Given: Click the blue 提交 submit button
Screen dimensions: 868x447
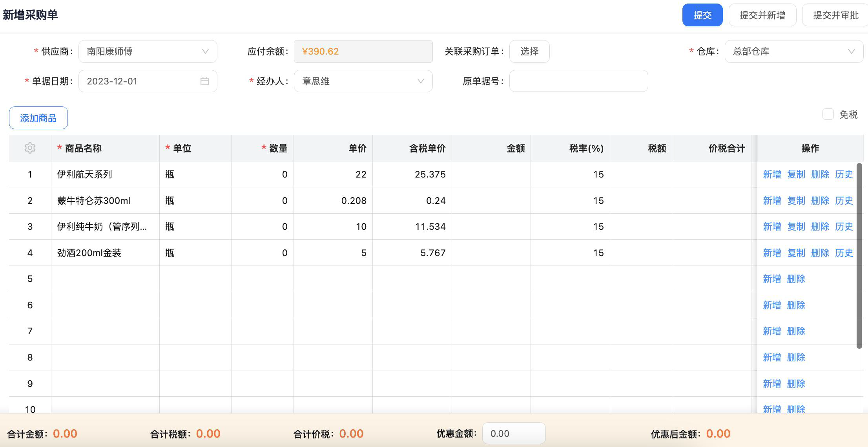Looking at the screenshot, I should [702, 15].
